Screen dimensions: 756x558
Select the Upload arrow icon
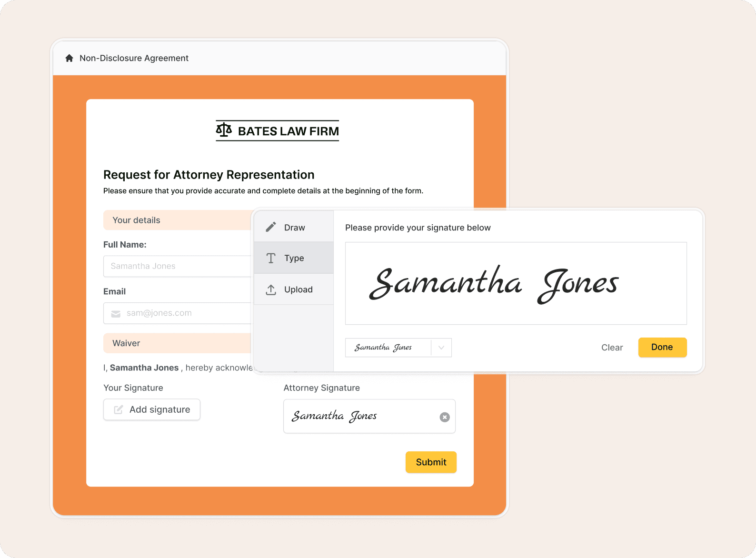[271, 289]
